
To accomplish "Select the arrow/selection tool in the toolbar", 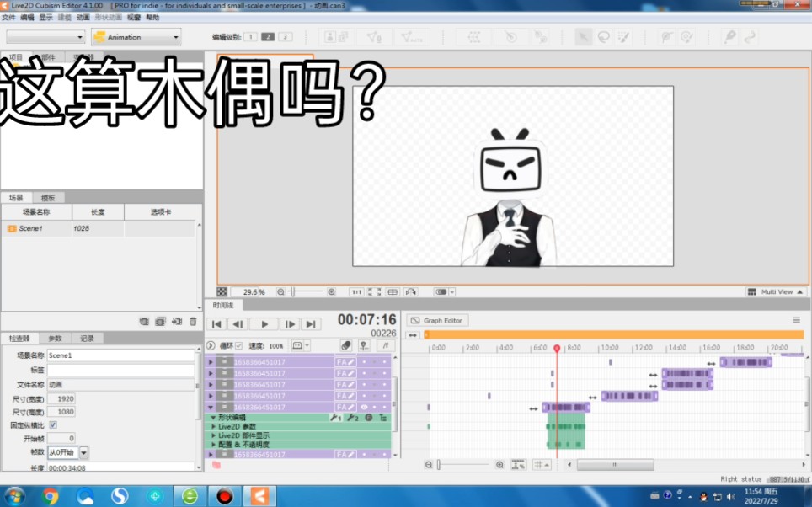I will (582, 37).
